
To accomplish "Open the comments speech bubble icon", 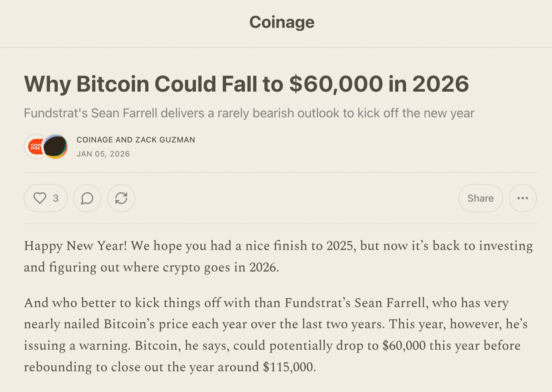I will [87, 198].
